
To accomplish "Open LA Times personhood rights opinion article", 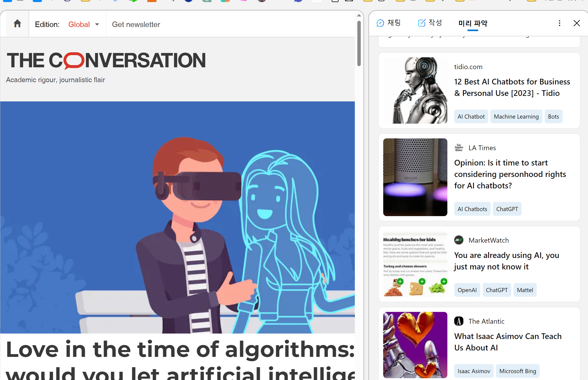I will 510,174.
